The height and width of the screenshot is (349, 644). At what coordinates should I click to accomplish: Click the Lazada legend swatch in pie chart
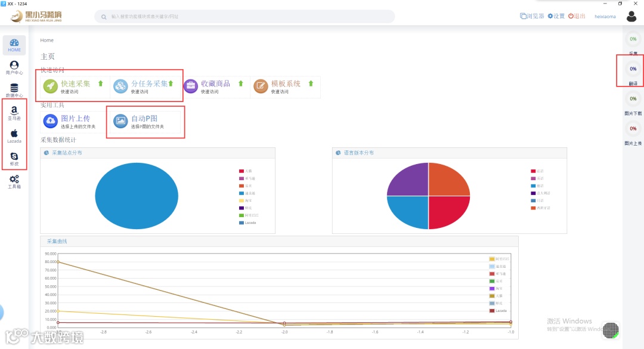coord(241,223)
